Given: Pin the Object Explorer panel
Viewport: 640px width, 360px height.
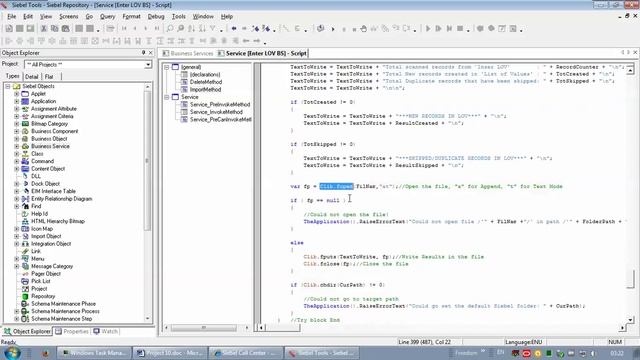Looking at the screenshot, I should [143, 53].
